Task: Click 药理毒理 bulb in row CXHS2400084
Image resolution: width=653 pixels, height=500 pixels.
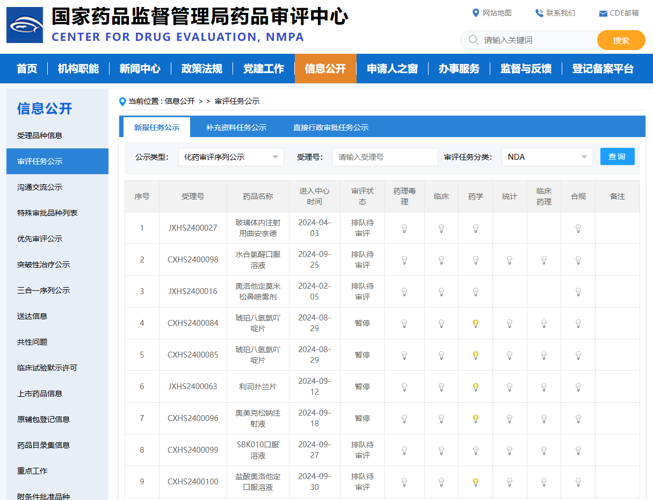Action: pos(404,323)
